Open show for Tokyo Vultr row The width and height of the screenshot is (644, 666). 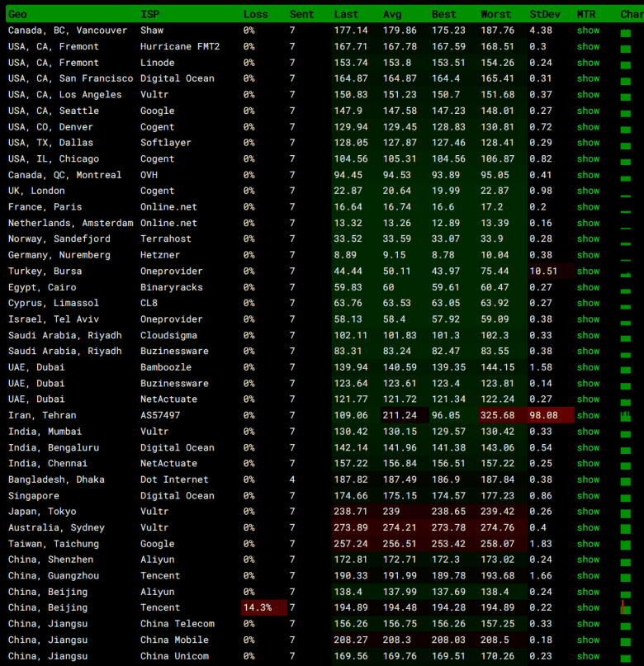[x=588, y=511]
